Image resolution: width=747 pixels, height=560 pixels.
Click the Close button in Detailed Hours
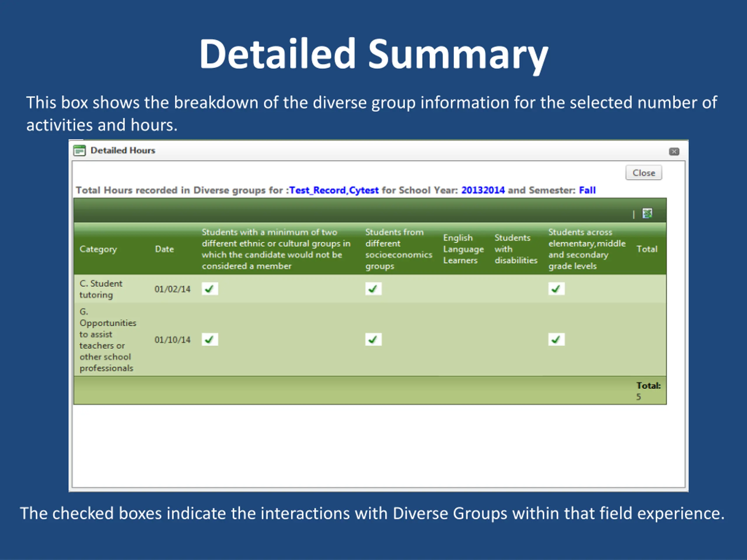pos(643,172)
